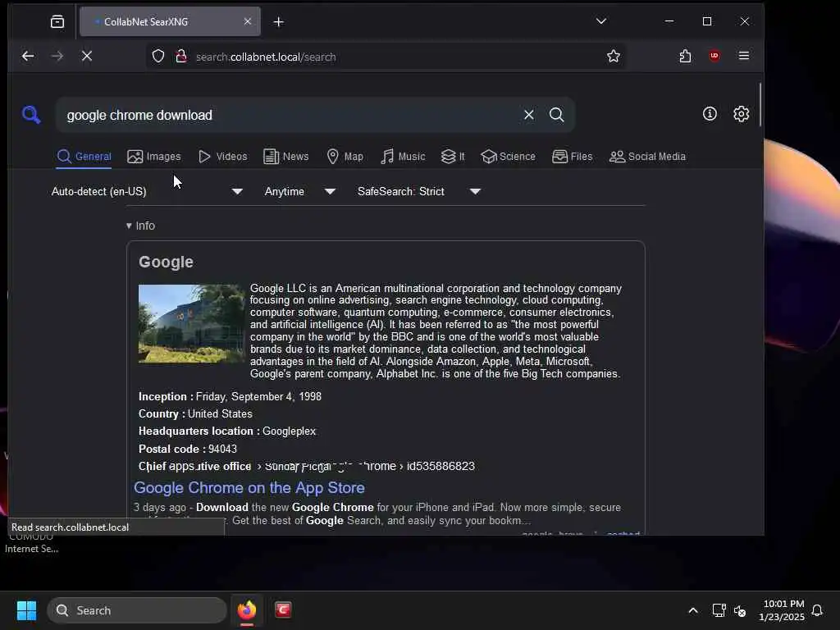Close the CollabNet SearXNG tab
The width and height of the screenshot is (840, 630).
pyautogui.click(x=248, y=21)
